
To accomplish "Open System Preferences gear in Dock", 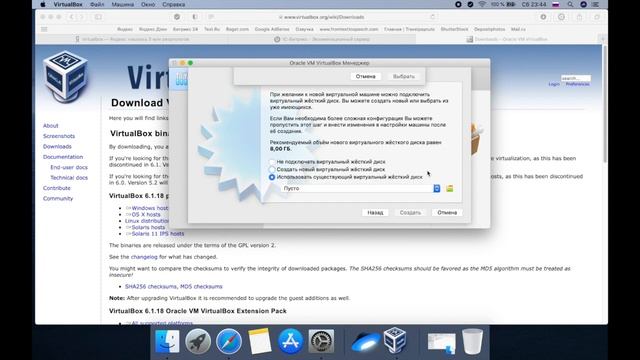I will pyautogui.click(x=321, y=341).
